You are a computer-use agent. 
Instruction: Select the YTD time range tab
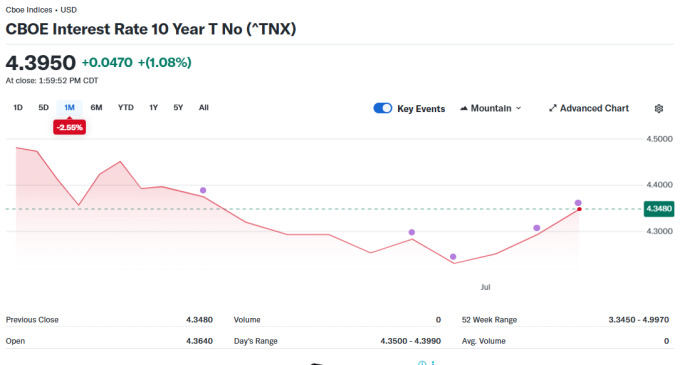coord(126,108)
